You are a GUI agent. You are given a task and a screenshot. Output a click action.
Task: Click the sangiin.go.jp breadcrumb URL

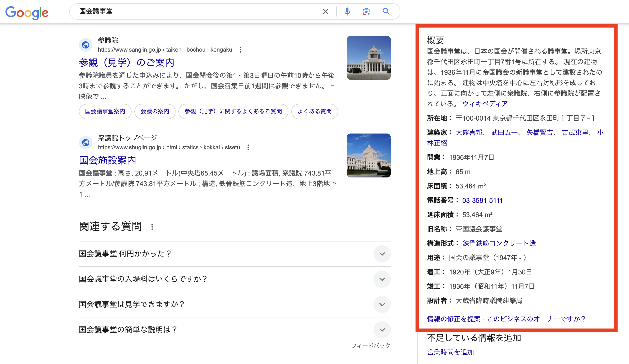coord(165,50)
